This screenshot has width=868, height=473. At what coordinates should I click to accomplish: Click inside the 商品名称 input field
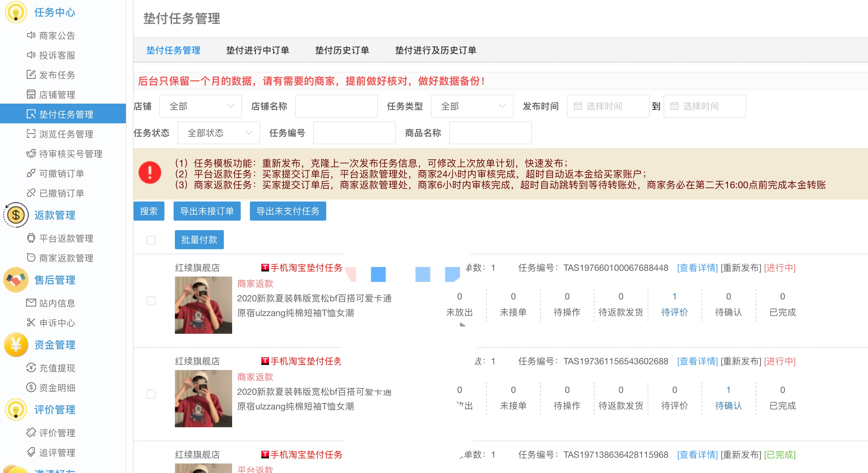(491, 133)
